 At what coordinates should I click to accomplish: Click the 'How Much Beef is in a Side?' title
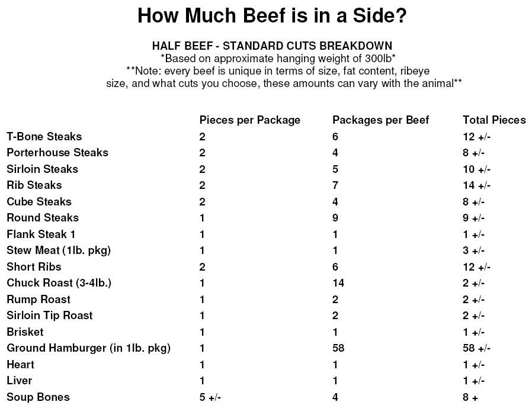coord(272,15)
